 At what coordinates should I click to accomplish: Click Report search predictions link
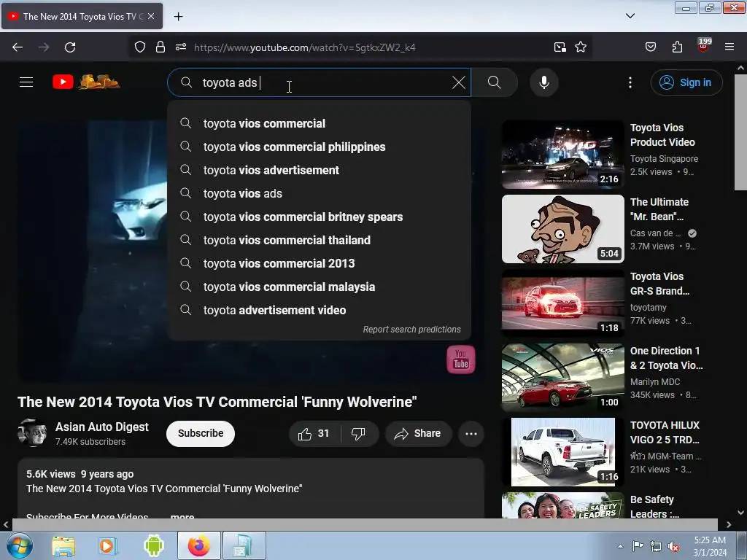coord(411,329)
